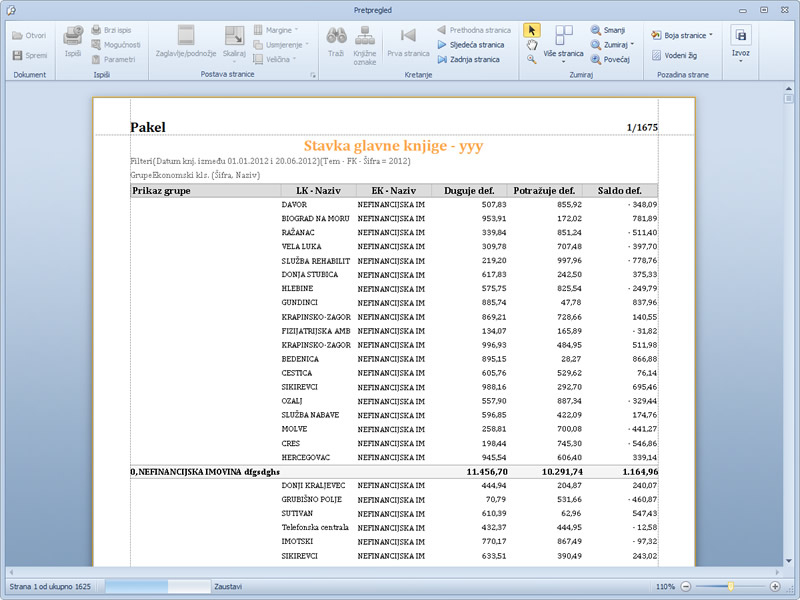Run a quick print via Brzi ispis
The width and height of the screenshot is (800, 600).
click(111, 30)
